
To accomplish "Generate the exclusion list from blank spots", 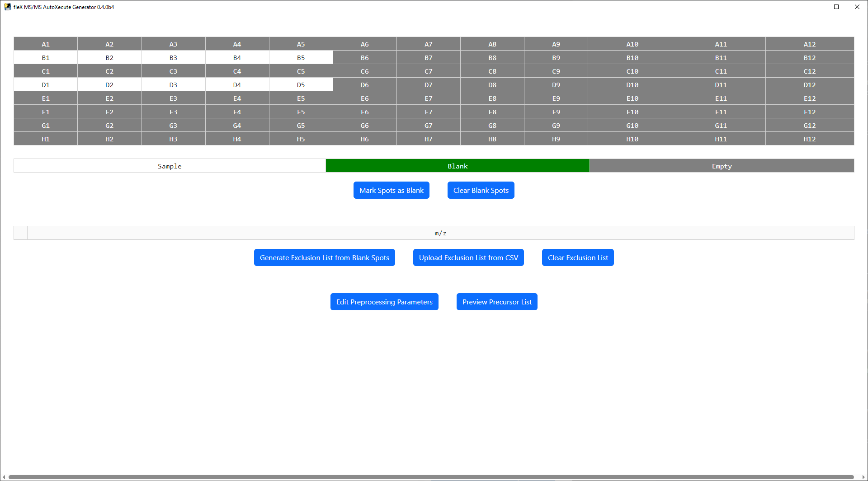I will tap(324, 257).
